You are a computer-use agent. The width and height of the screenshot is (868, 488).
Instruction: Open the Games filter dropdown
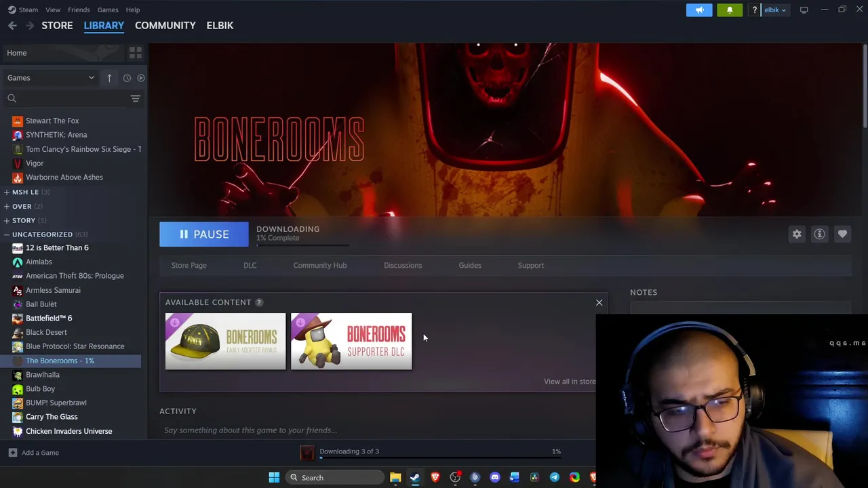tap(51, 78)
